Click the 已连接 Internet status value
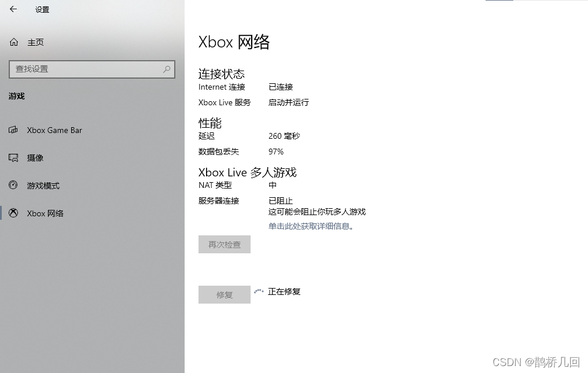 point(281,87)
